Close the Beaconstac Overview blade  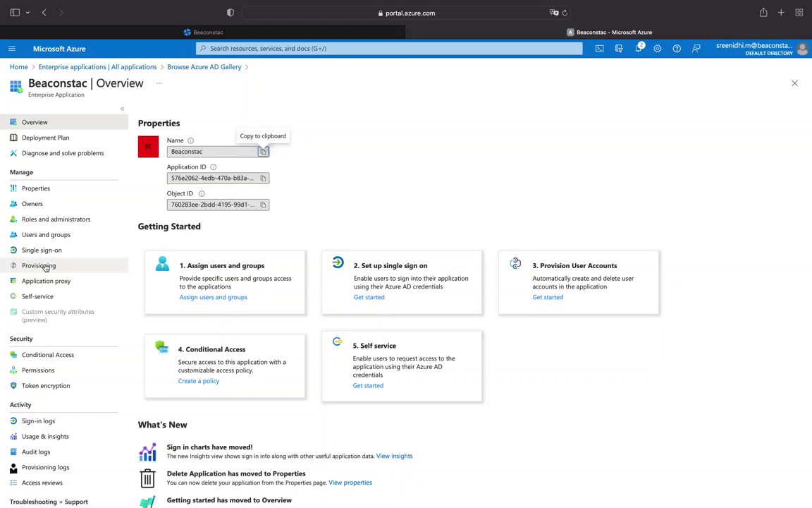pyautogui.click(x=794, y=83)
